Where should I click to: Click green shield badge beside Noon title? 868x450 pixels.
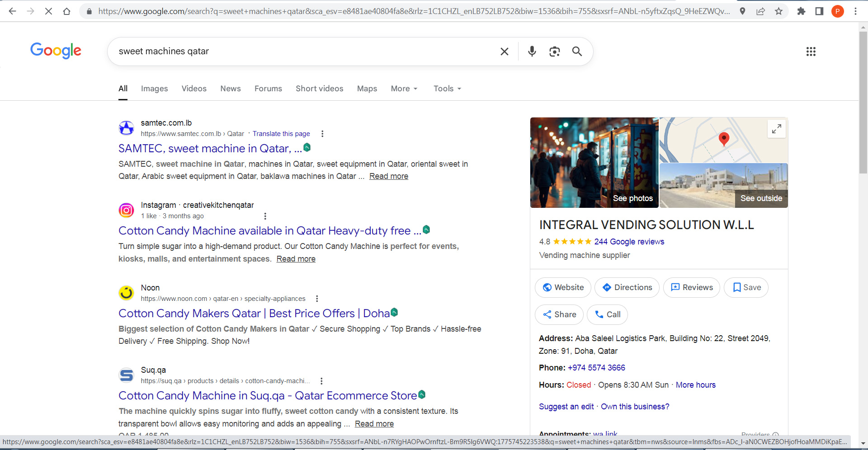tap(394, 312)
